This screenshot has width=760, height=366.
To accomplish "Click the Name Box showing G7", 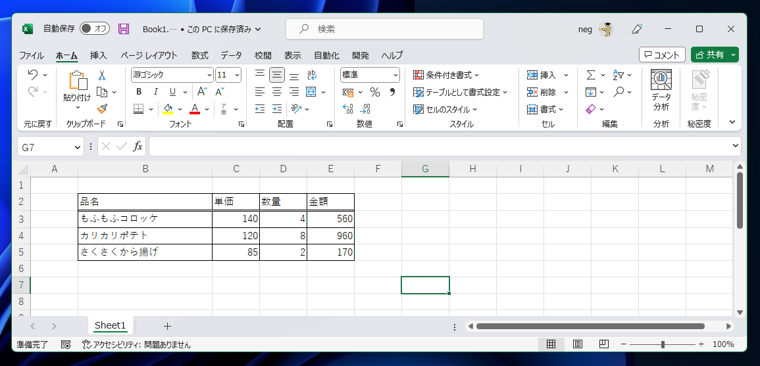I will pos(50,146).
